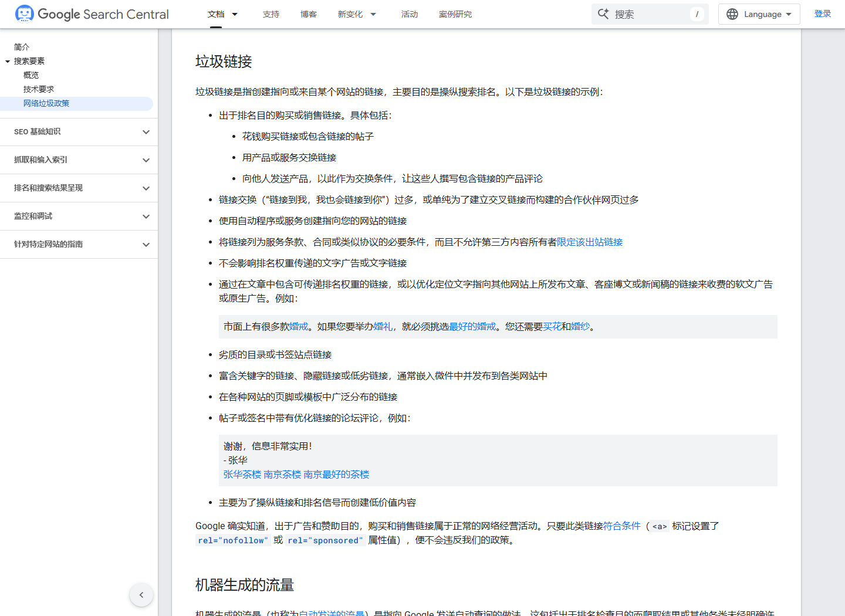Screen dimensions: 845x616
Task: Expand the 文档 dropdown arrow
Action: [x=235, y=14]
